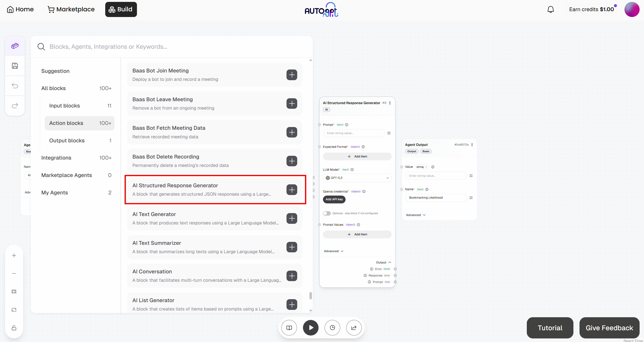Add the AI Text Summarizer block
This screenshot has width=644, height=342.
pyautogui.click(x=292, y=247)
